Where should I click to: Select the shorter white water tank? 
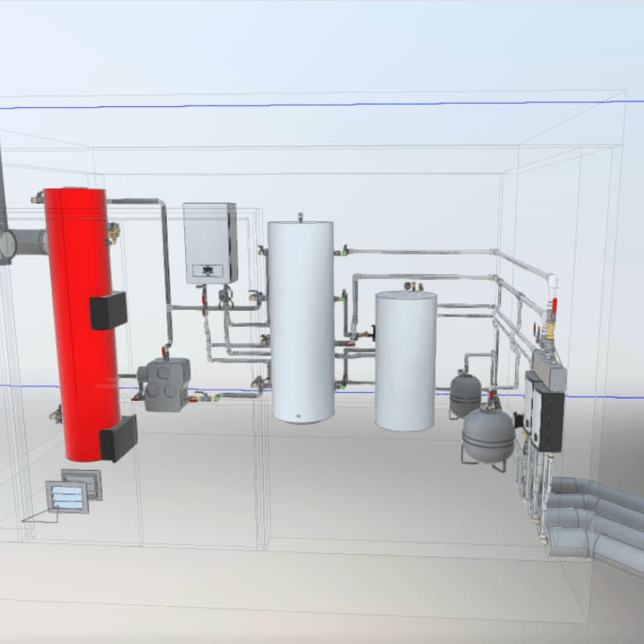coord(406,361)
